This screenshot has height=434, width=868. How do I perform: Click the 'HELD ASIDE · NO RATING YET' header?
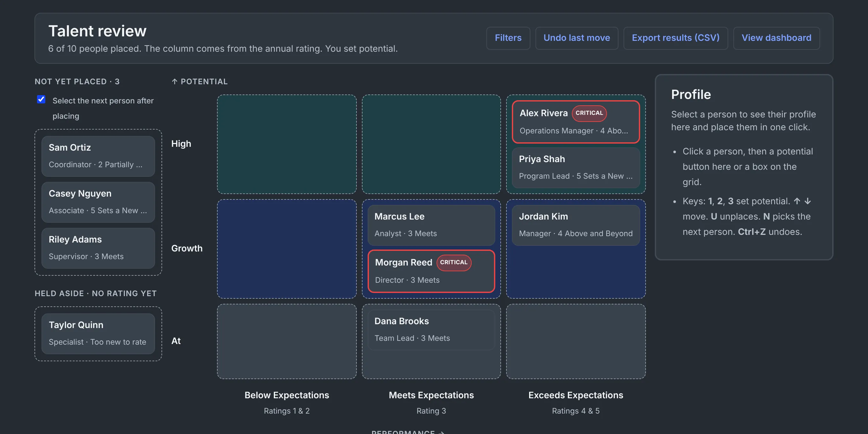point(96,294)
